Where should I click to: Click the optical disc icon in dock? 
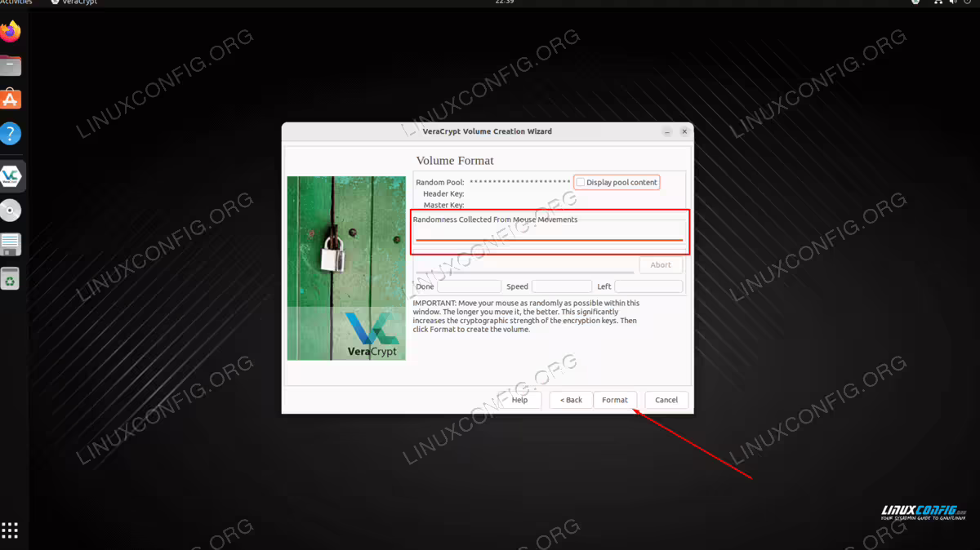click(x=11, y=211)
